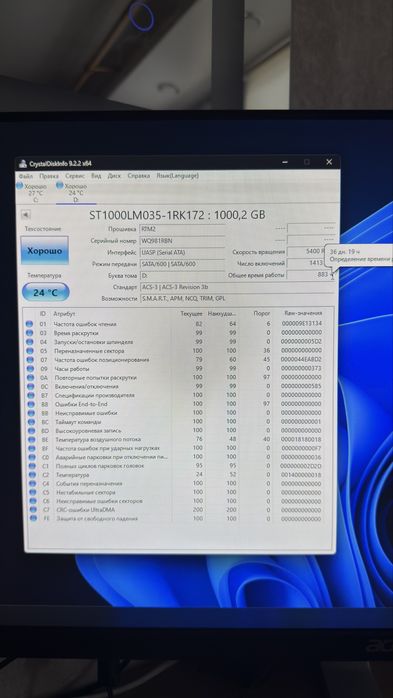The image size is (393, 698).
Task: Click the Буква тома field D:
Action: [x=182, y=276]
